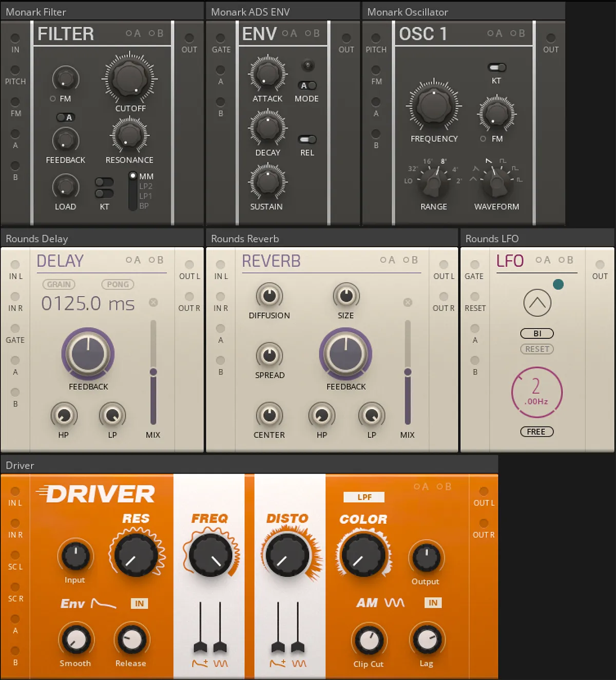This screenshot has width=616, height=680.
Task: Click the DECAY knob in ENV module
Action: coord(267,127)
